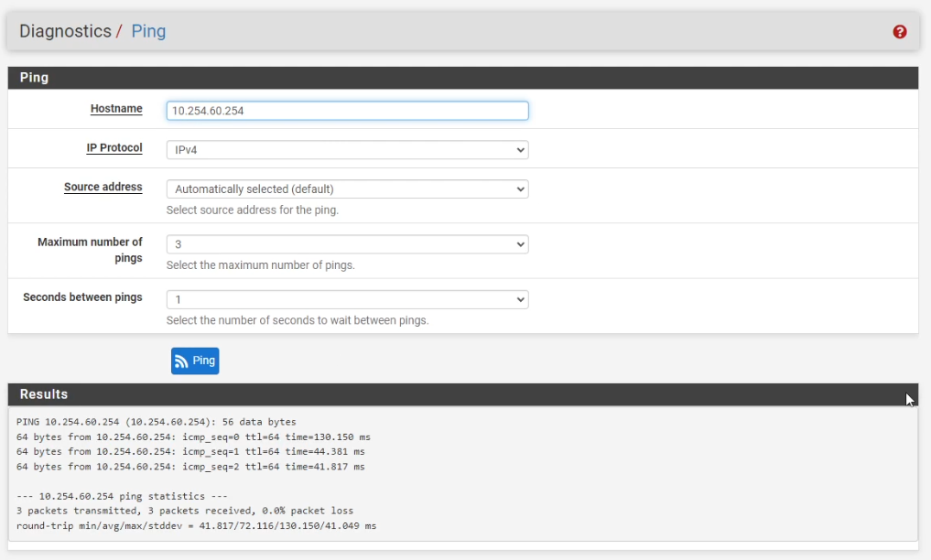Click the Results section header bar
Image resolution: width=931 pixels, height=560 pixels.
pos(462,394)
